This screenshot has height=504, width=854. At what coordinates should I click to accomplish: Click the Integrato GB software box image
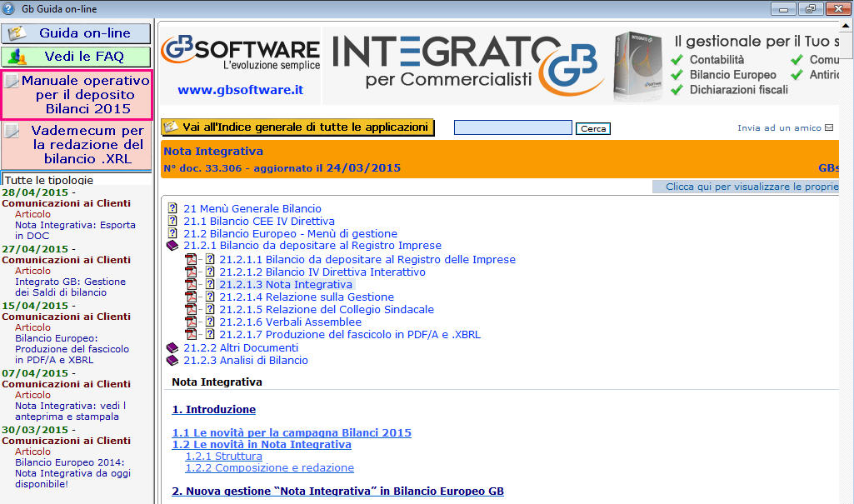tap(637, 66)
